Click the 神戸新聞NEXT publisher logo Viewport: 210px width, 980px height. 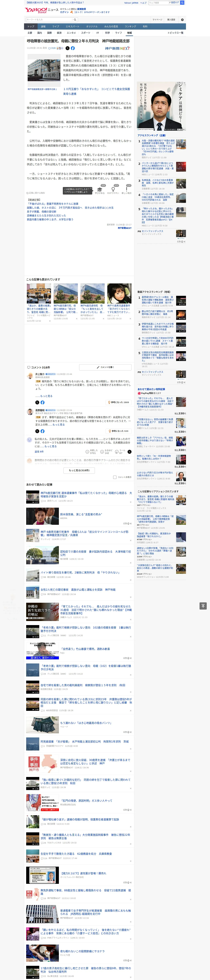(117, 48)
